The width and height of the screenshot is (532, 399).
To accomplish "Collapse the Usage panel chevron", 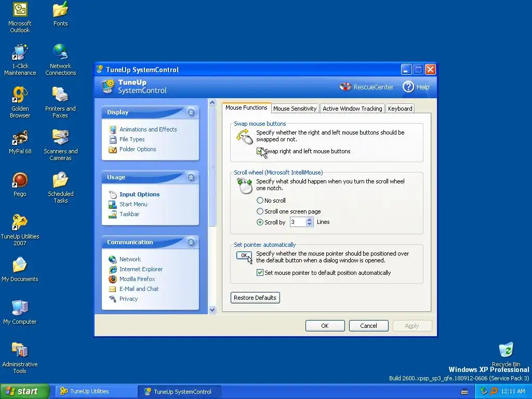I will (x=191, y=178).
